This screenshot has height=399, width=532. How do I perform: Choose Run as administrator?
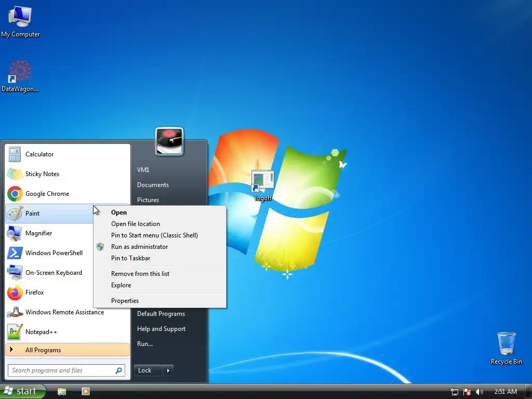159,247
